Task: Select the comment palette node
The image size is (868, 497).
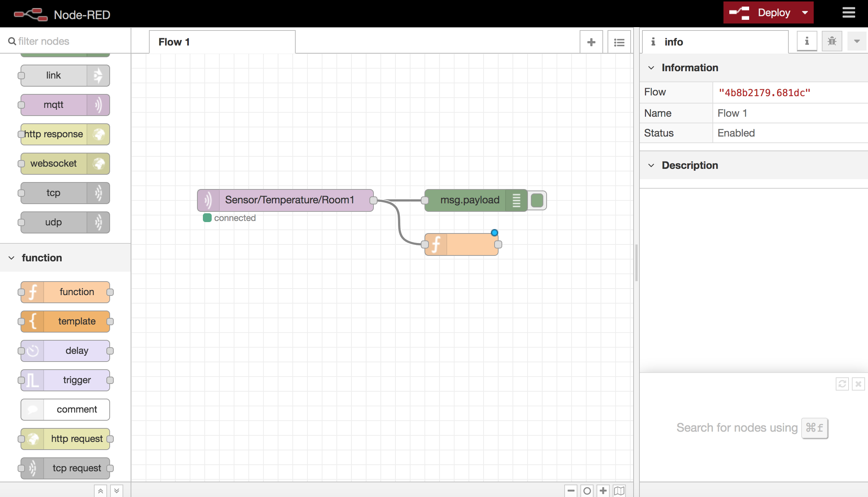Action: point(65,410)
